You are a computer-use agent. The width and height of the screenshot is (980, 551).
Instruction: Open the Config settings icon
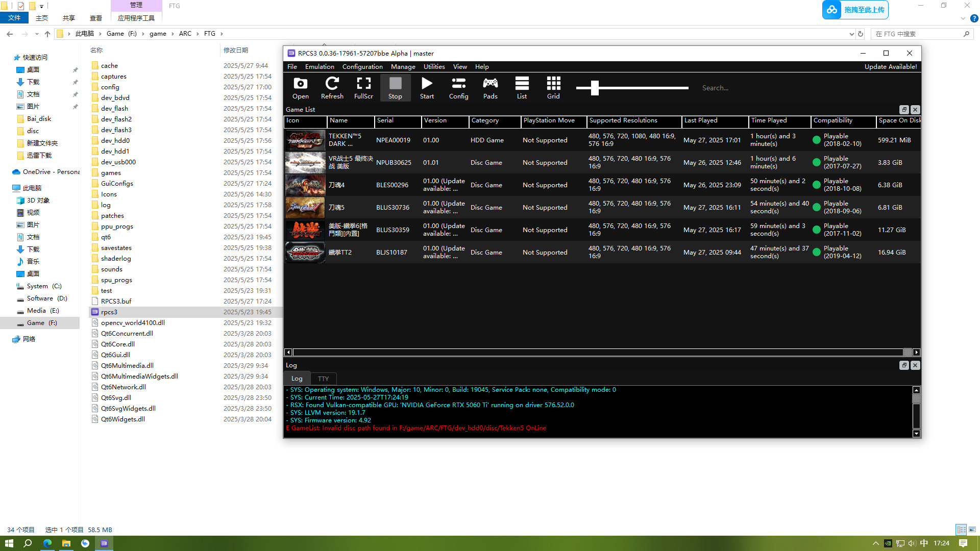[x=458, y=88]
